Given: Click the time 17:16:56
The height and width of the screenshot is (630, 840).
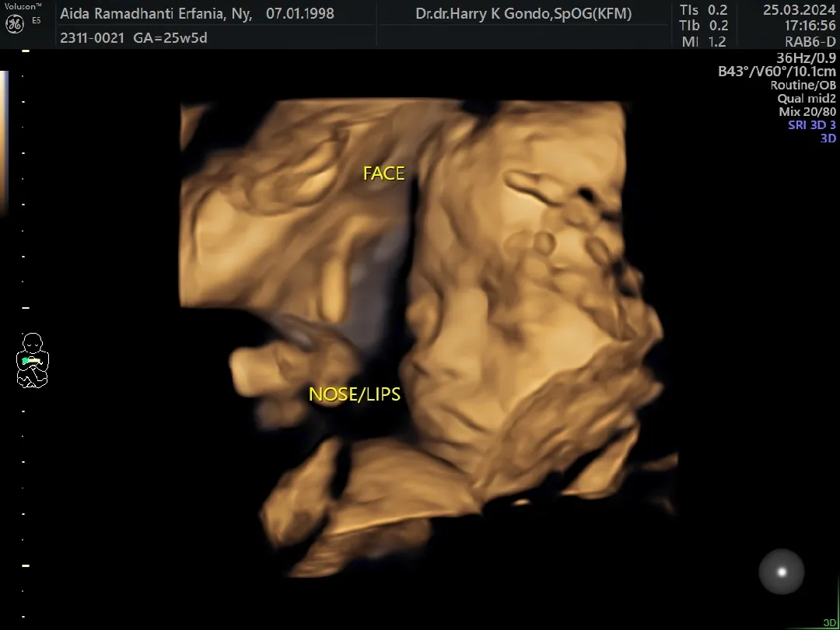Looking at the screenshot, I should point(810,26).
